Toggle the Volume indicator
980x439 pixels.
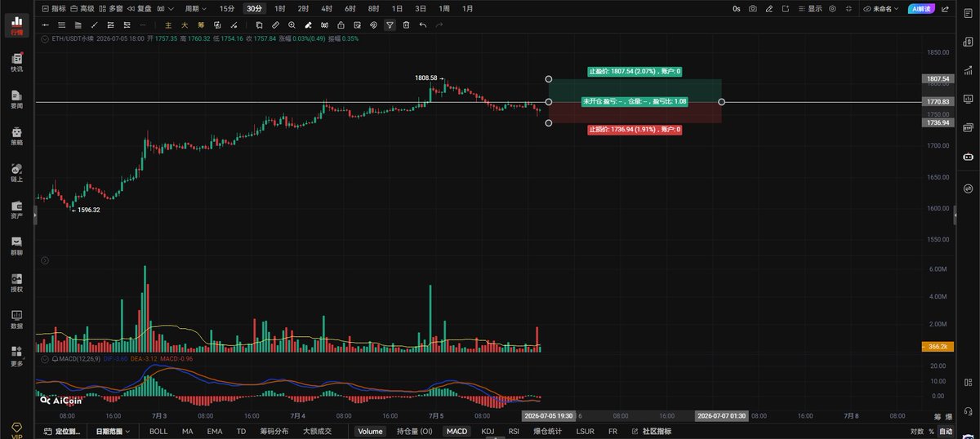[370, 431]
